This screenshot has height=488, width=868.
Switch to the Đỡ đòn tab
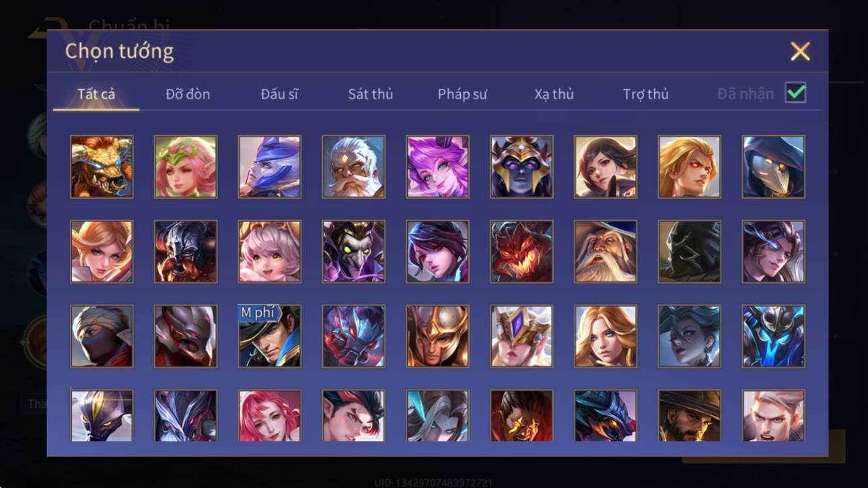[x=188, y=94]
